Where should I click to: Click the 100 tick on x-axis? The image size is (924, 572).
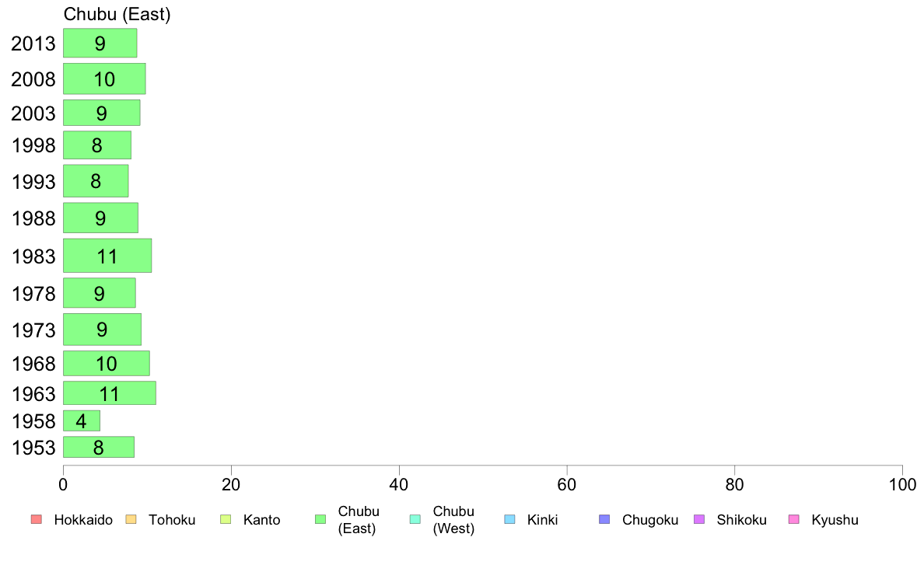pos(902,485)
